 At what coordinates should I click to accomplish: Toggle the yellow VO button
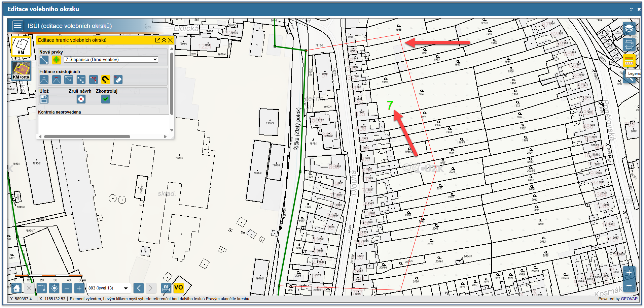click(178, 288)
